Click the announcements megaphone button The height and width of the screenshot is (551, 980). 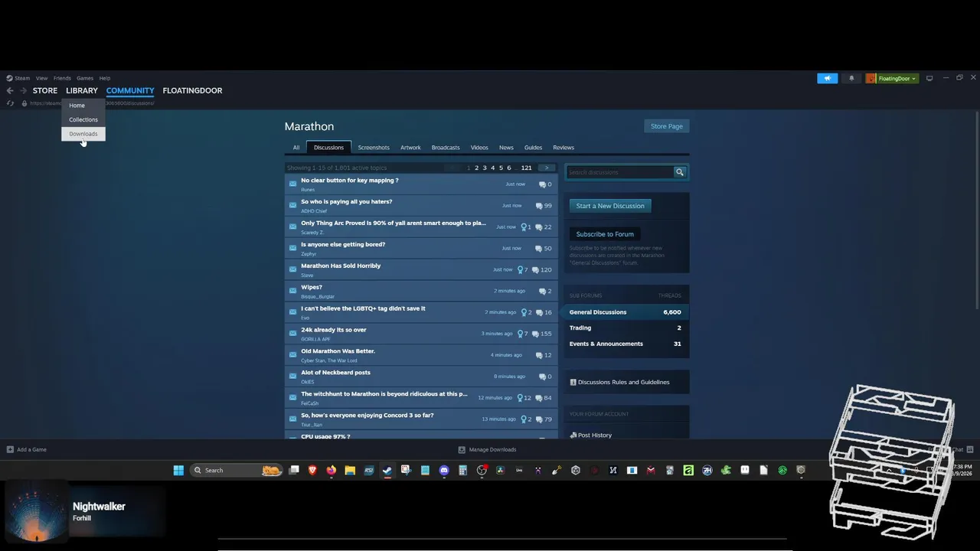point(827,78)
